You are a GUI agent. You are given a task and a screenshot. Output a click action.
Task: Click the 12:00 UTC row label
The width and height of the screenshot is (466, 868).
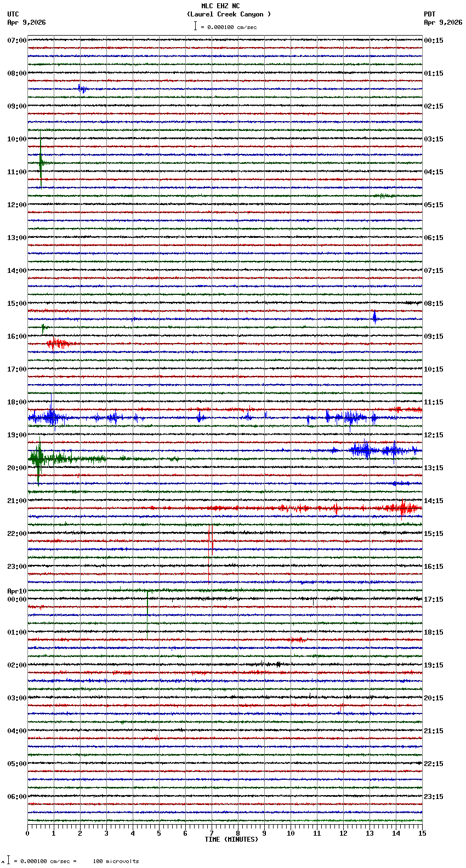coord(17,205)
